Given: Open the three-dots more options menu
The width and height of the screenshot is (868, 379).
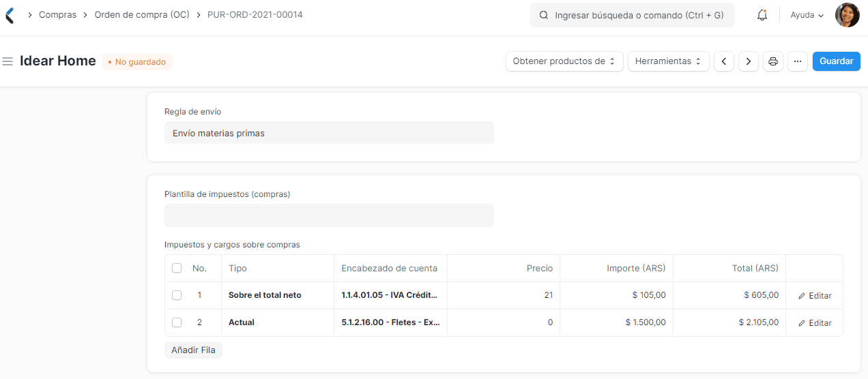Looking at the screenshot, I should point(798,61).
